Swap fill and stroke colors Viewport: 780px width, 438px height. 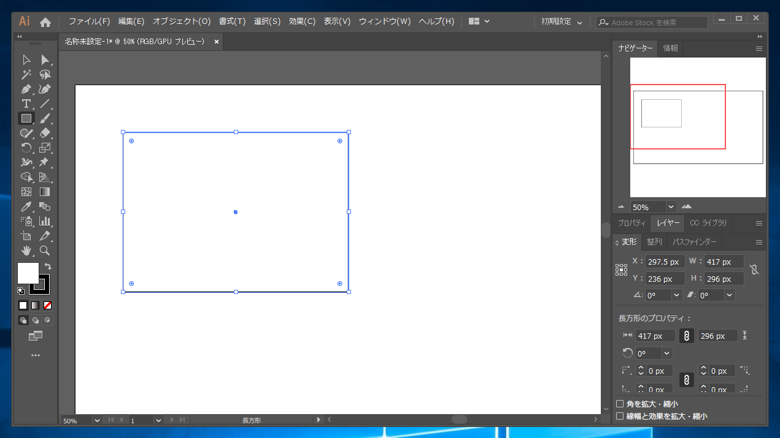[48, 266]
